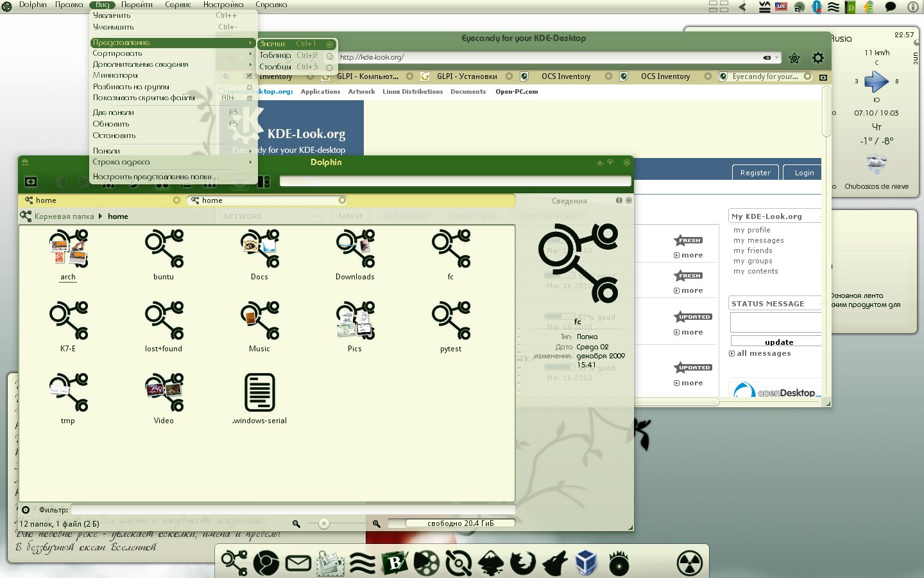
Task: Open the browser address bar dropdown
Action: pos(777,58)
